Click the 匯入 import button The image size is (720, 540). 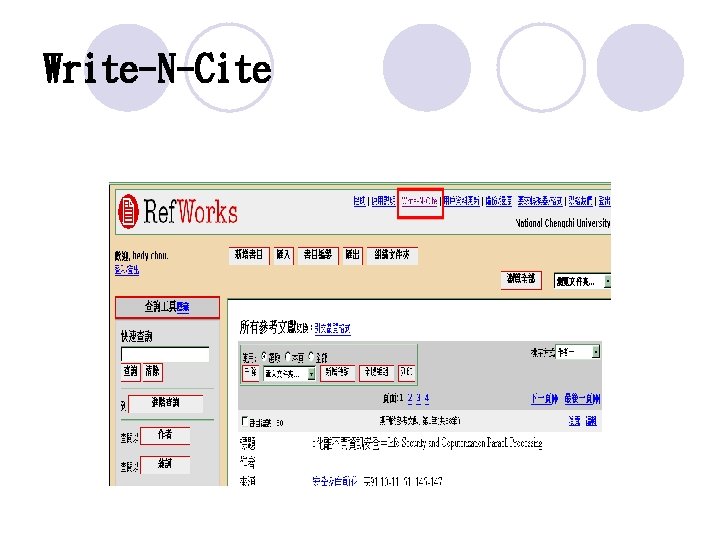(x=283, y=255)
